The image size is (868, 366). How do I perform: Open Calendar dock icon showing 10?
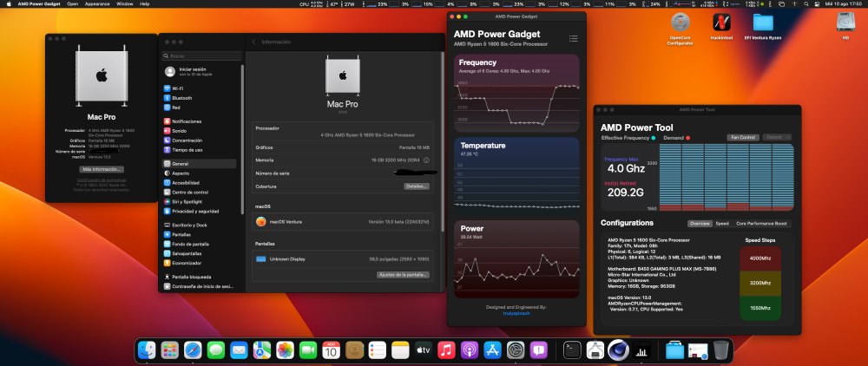coord(331,350)
